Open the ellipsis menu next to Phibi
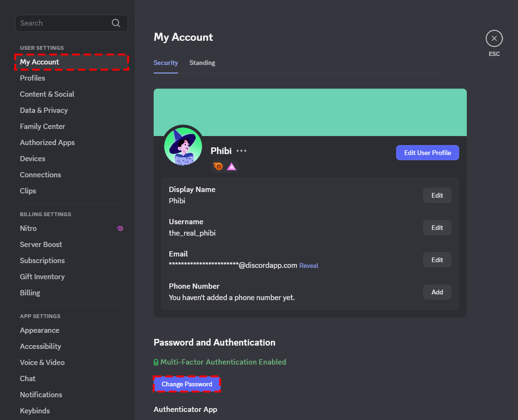This screenshot has width=518, height=420. (241, 150)
